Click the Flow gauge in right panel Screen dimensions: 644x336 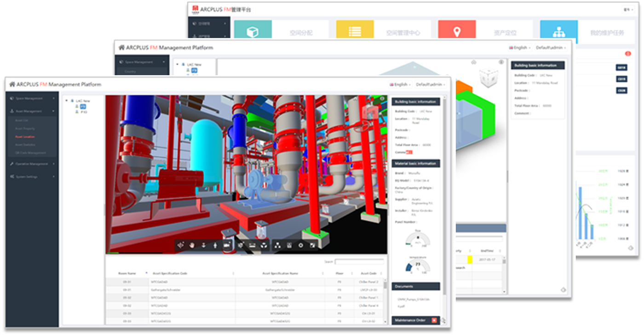(418, 238)
